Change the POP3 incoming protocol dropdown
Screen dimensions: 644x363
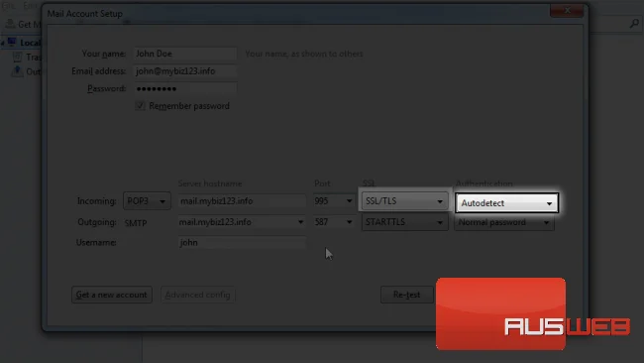pyautogui.click(x=147, y=201)
